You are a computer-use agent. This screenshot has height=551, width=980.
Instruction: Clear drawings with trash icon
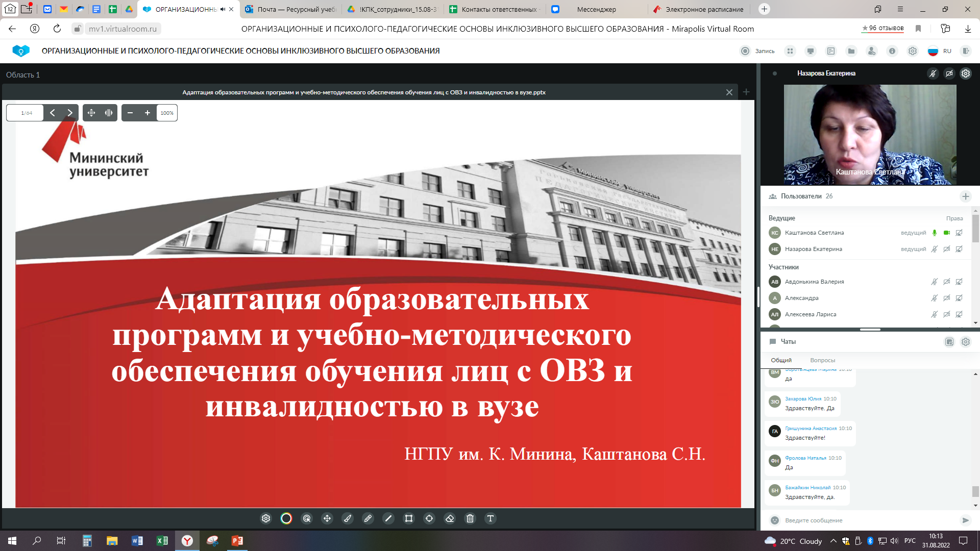[x=470, y=518]
